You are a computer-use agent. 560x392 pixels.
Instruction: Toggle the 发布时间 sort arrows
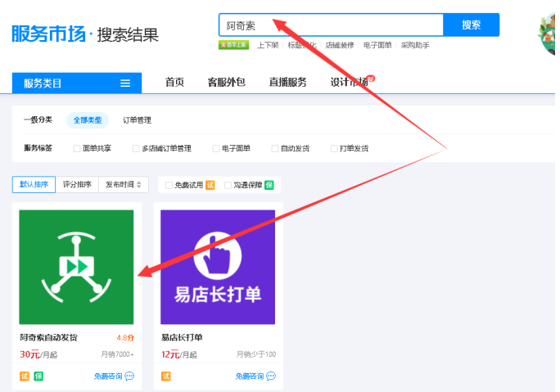click(x=139, y=185)
